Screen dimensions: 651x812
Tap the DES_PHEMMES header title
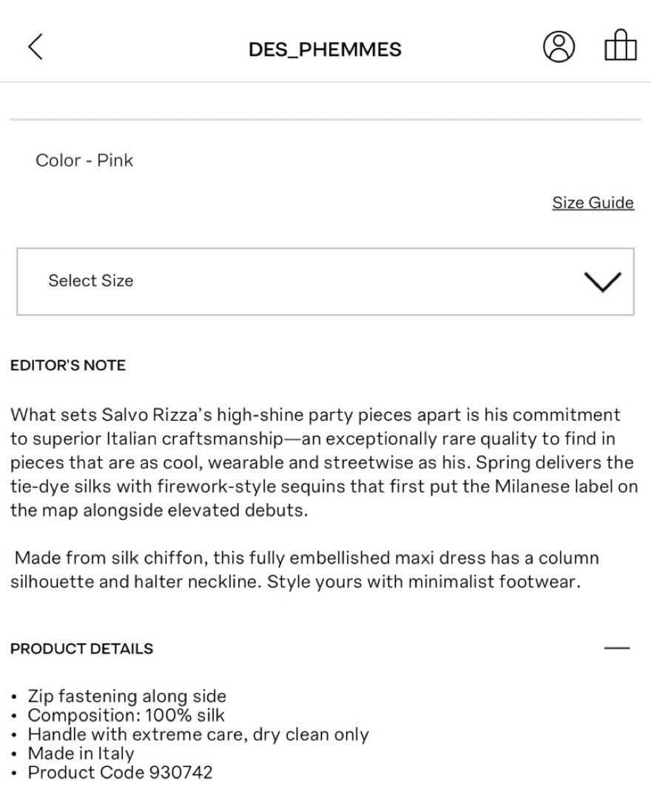pyautogui.click(x=325, y=50)
